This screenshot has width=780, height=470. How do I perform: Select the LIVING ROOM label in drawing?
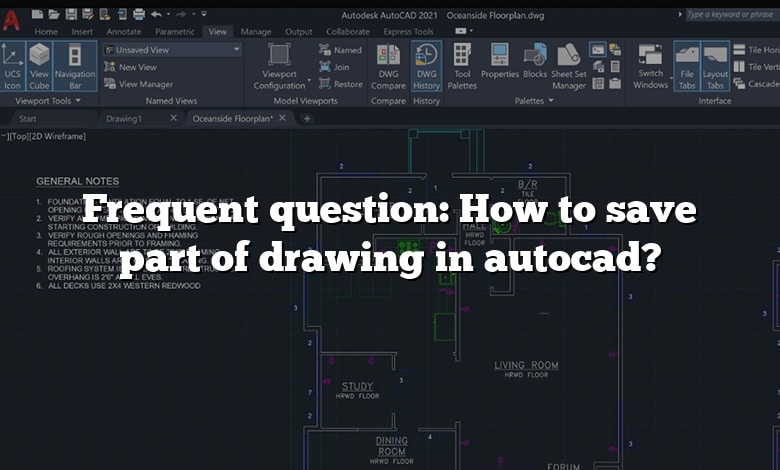[526, 365]
